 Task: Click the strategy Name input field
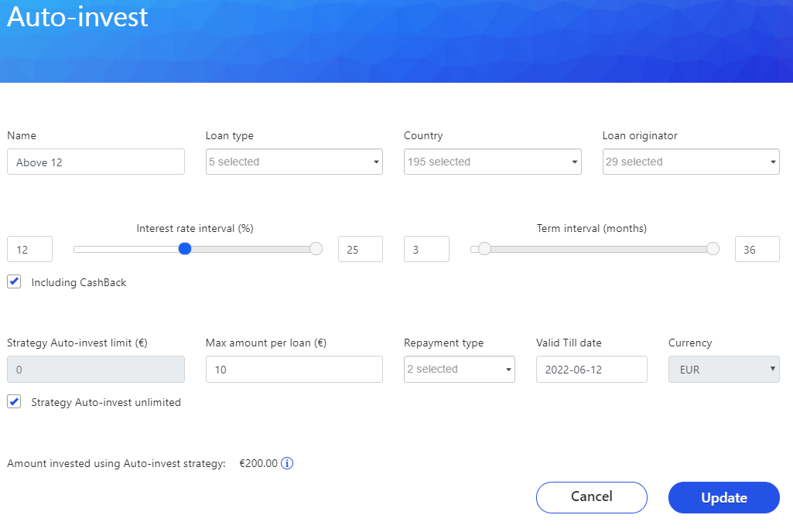coord(96,162)
